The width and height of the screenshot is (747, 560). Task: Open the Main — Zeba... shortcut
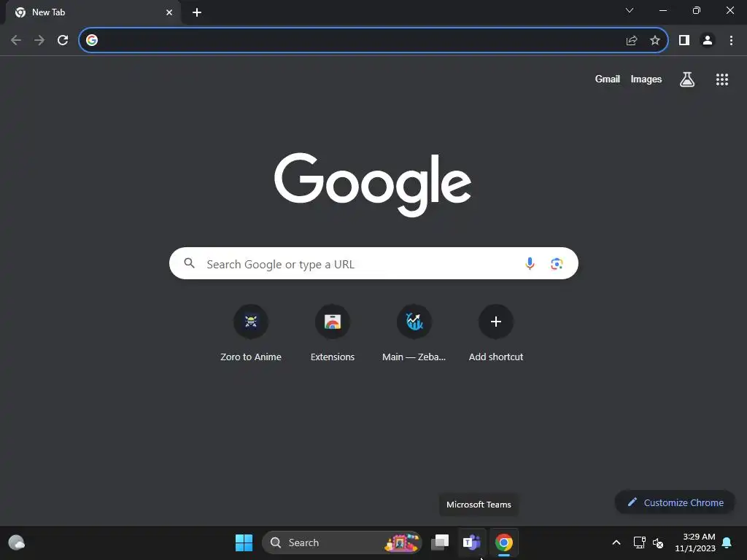[414, 333]
